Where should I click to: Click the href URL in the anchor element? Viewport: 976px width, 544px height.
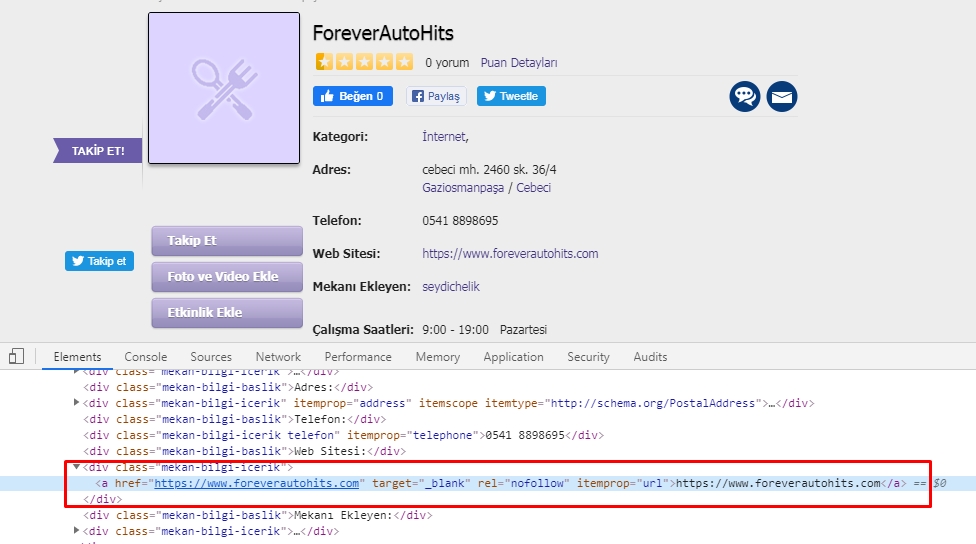256,483
